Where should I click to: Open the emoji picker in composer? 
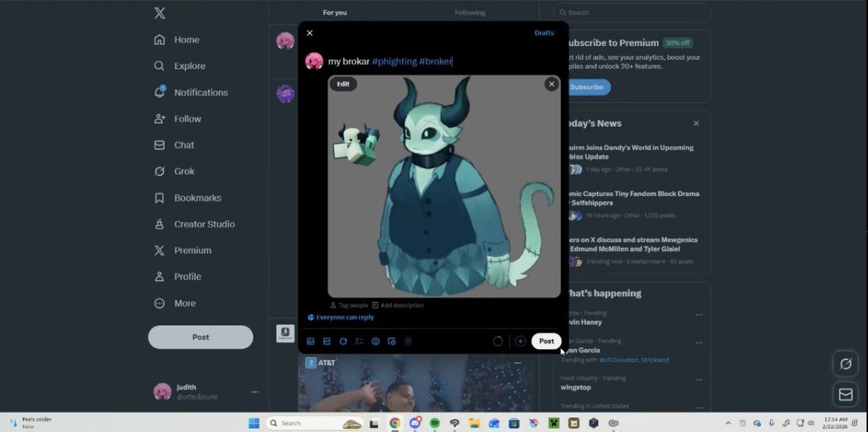click(x=375, y=342)
